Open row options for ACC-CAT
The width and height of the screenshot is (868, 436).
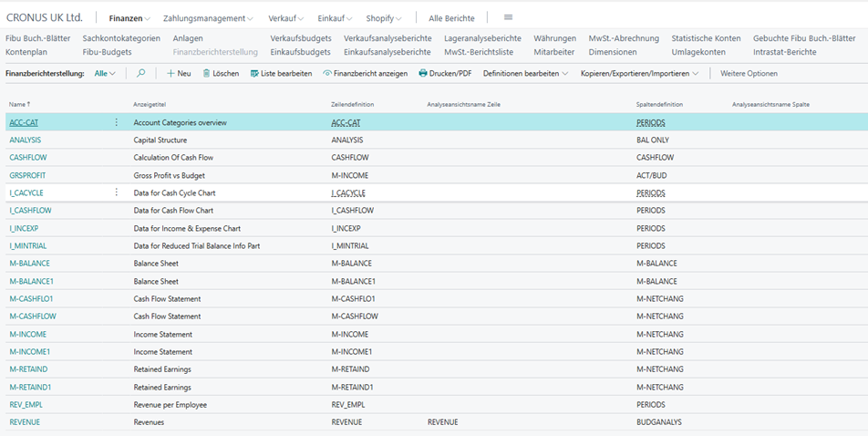(116, 122)
